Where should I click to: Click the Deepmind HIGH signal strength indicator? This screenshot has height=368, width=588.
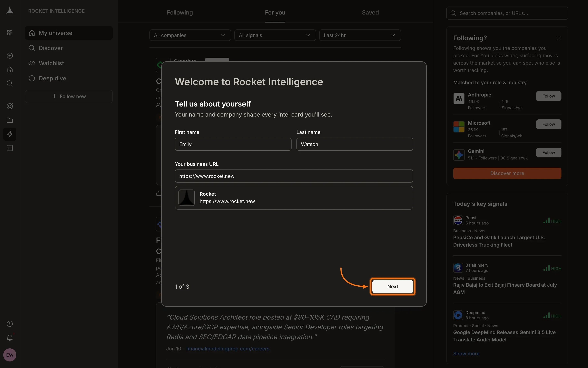tap(552, 316)
